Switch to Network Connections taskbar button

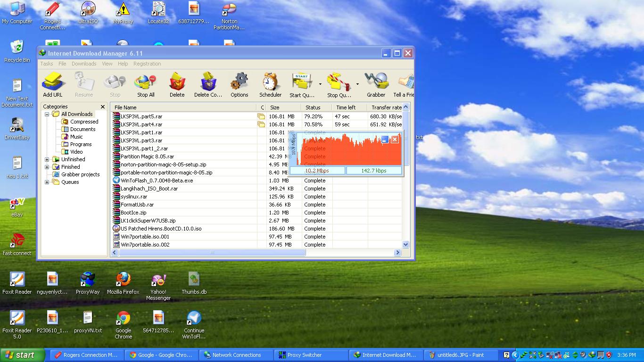tap(237, 355)
